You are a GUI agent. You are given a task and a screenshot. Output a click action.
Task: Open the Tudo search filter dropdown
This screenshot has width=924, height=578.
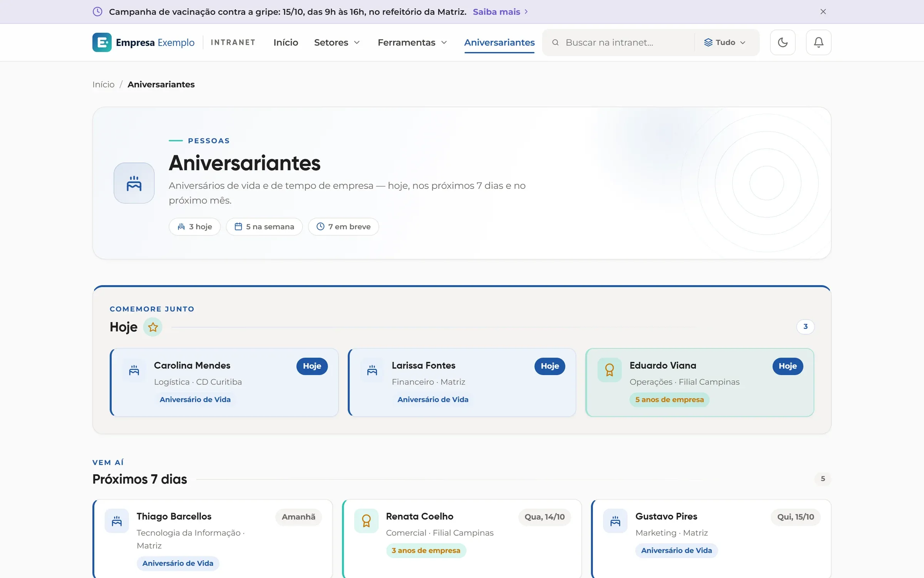725,42
